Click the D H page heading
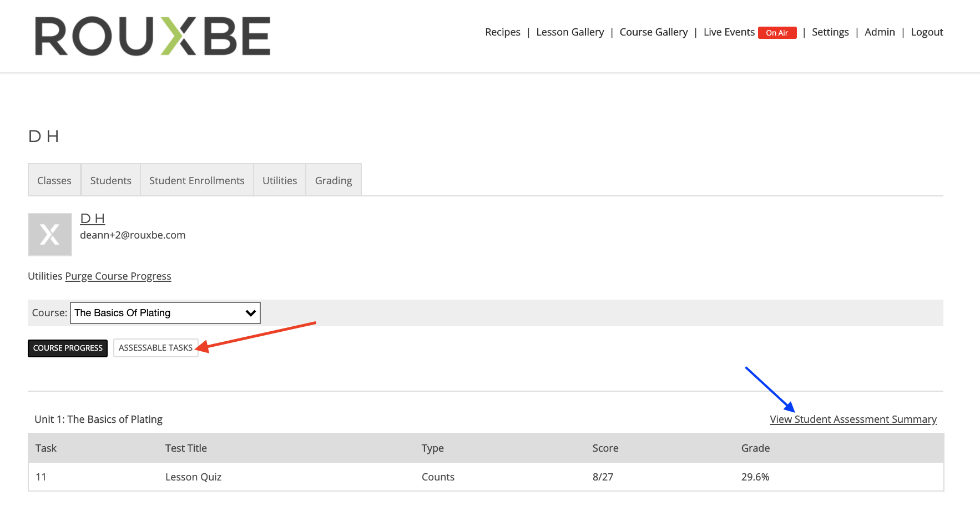Viewport: 980px width, 516px height. click(43, 136)
